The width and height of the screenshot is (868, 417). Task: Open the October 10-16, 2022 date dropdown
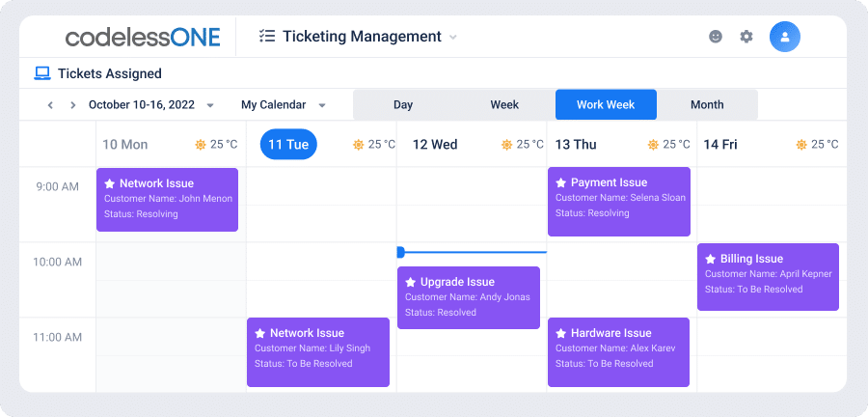[x=210, y=105]
